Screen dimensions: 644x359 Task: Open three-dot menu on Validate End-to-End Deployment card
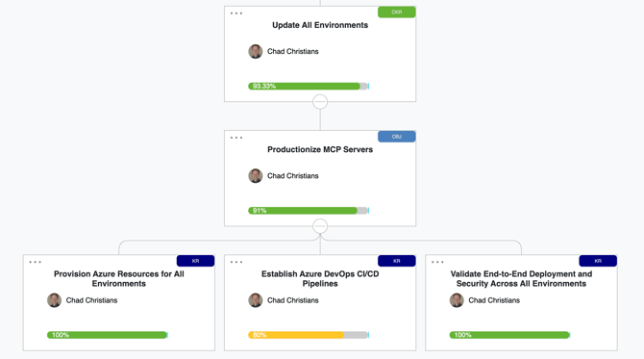[437, 262]
